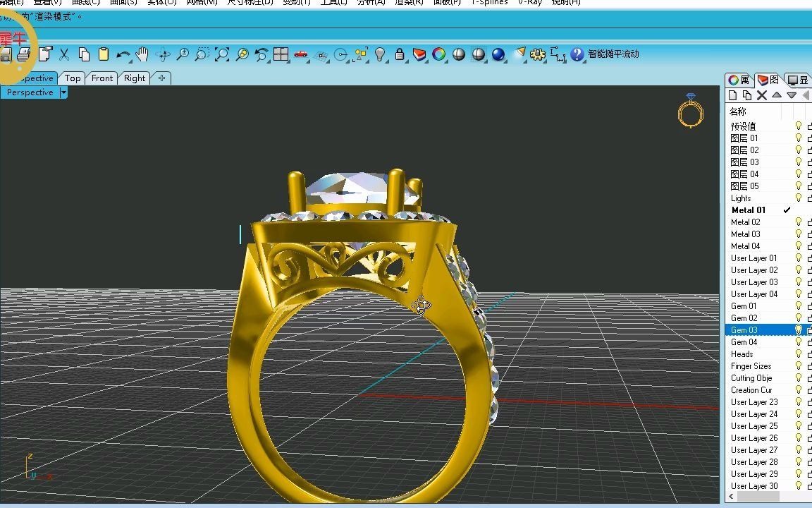Viewport: 812px width, 508px height.
Task: Select the Metal 01 layer row
Action: (x=768, y=210)
